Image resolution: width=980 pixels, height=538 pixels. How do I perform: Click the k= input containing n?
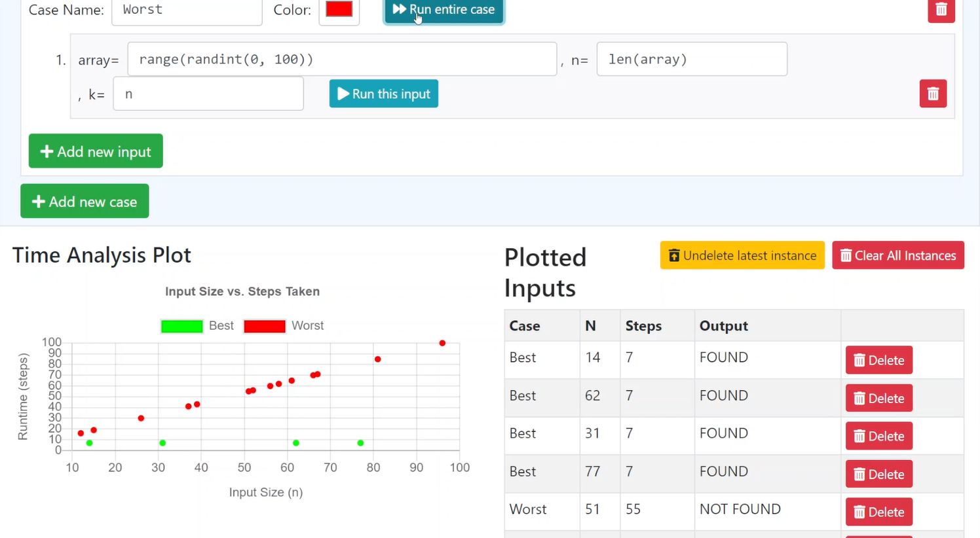[x=208, y=94]
